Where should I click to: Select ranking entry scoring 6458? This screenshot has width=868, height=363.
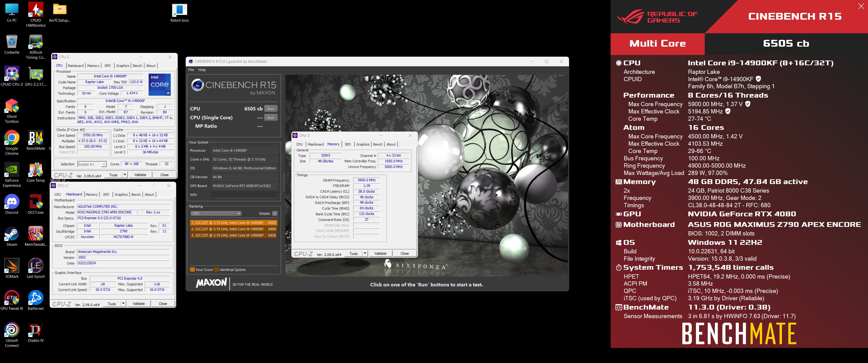233,235
